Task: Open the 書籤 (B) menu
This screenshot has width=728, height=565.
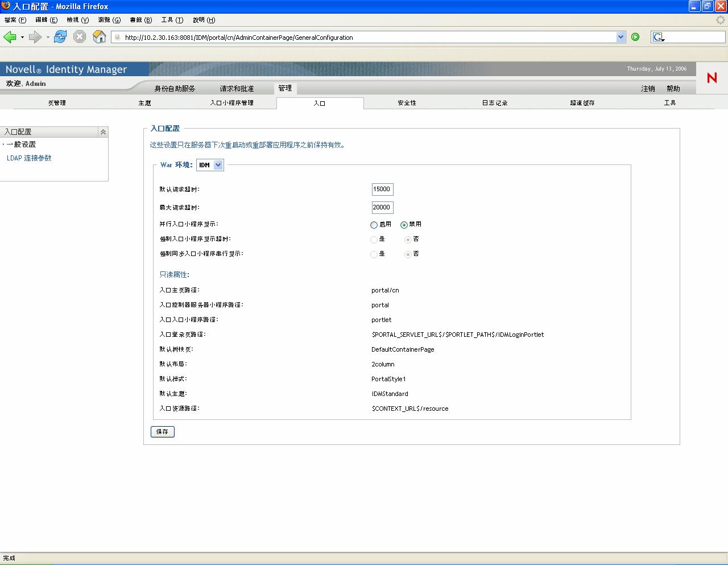Action: tap(141, 20)
